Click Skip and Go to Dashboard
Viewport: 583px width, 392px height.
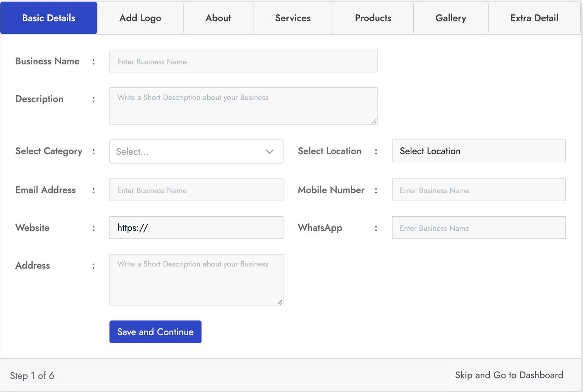[509, 375]
